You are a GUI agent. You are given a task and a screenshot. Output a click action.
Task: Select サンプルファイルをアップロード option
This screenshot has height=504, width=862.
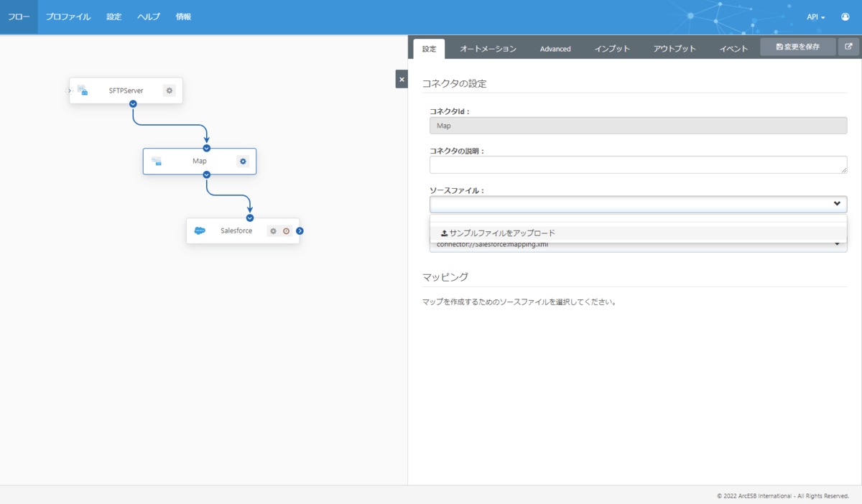[498, 233]
